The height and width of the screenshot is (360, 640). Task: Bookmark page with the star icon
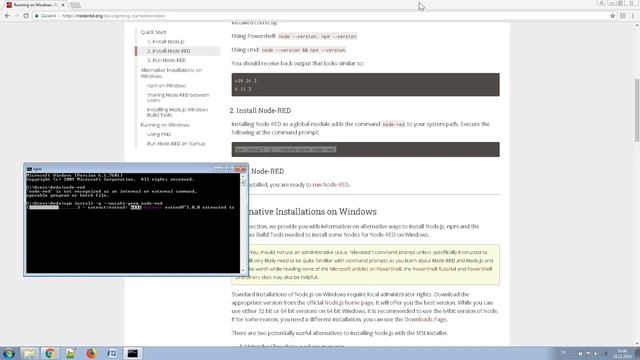click(612, 16)
